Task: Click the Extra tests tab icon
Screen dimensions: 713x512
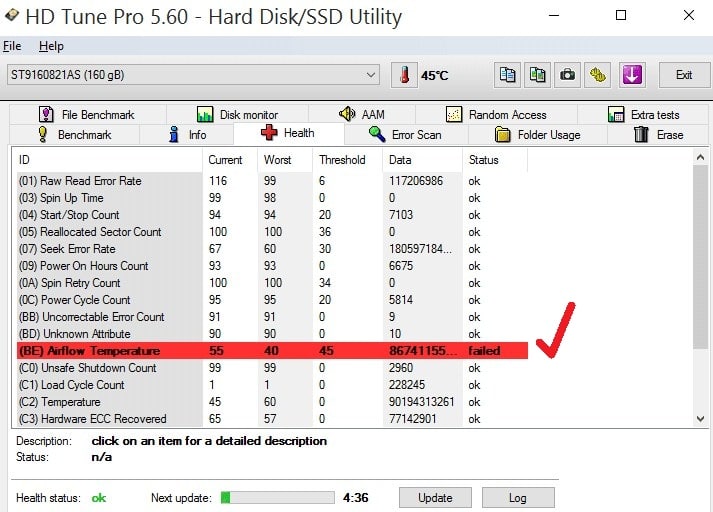Action: coord(616,114)
